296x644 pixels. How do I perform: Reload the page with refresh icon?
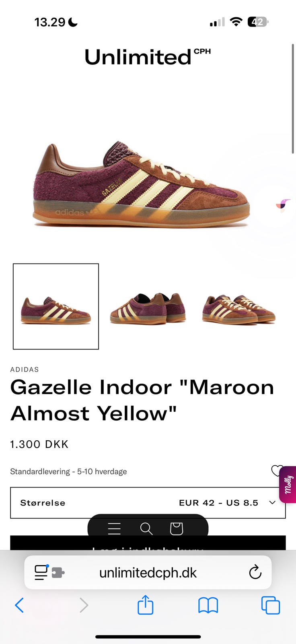tap(255, 572)
